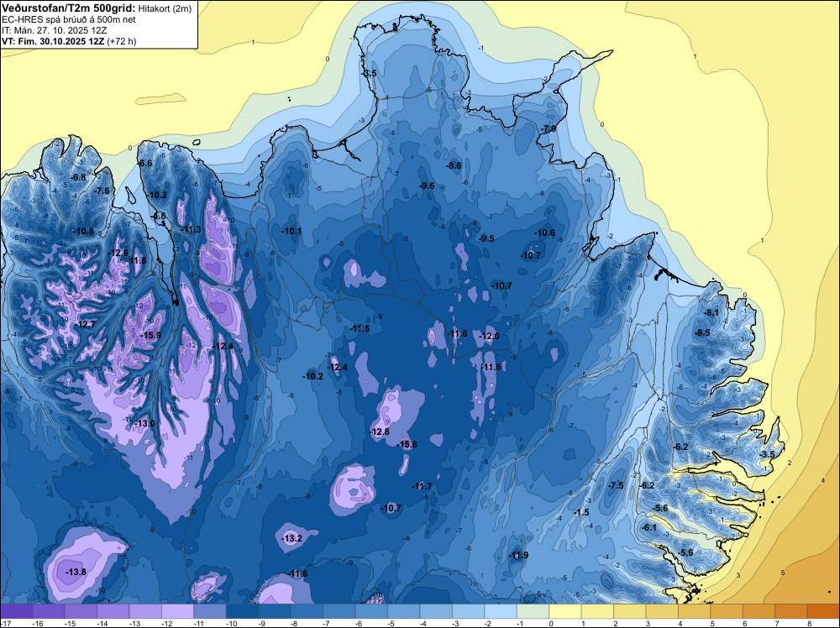Click the '-8.6' temperature label
The image size is (840, 628).
click(454, 165)
